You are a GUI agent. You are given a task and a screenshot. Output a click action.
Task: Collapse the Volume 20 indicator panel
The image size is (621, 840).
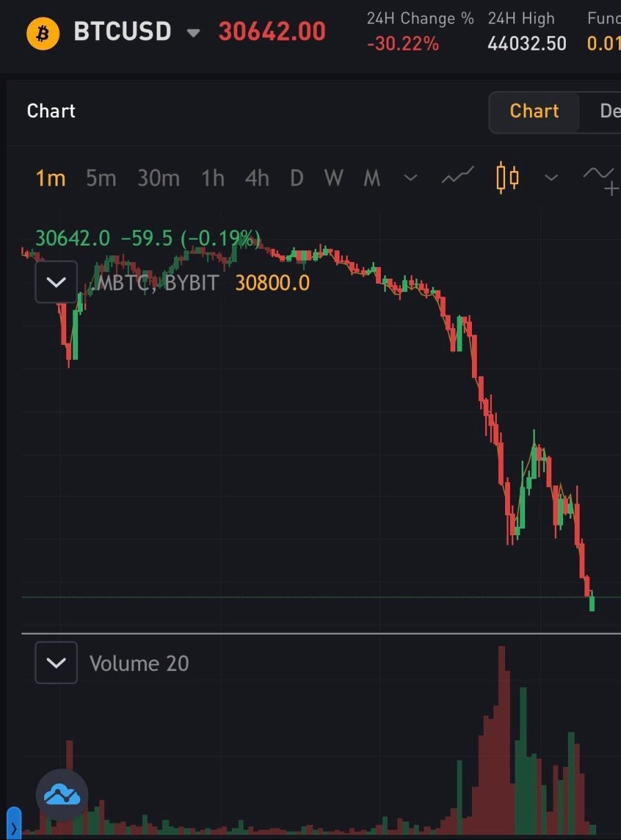(x=56, y=663)
